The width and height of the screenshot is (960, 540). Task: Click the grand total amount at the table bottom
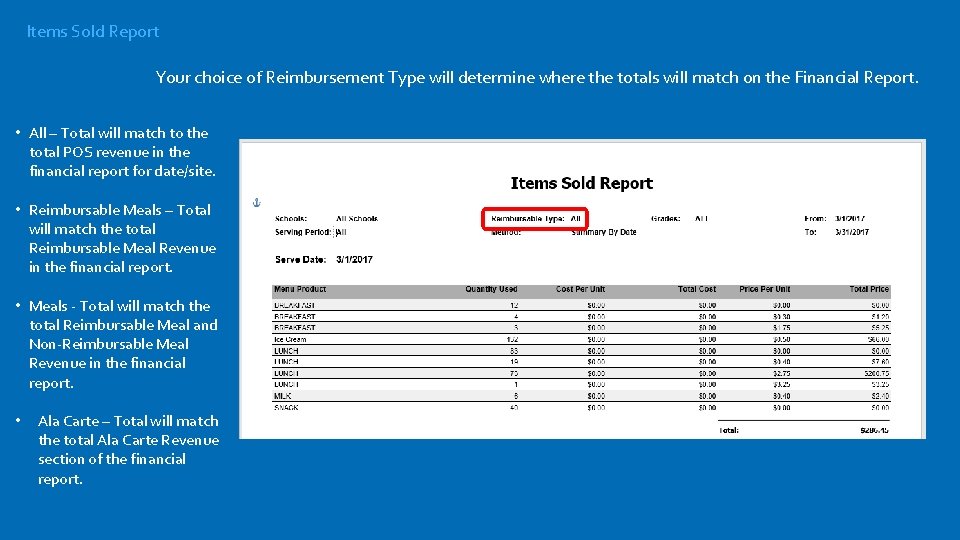874,430
